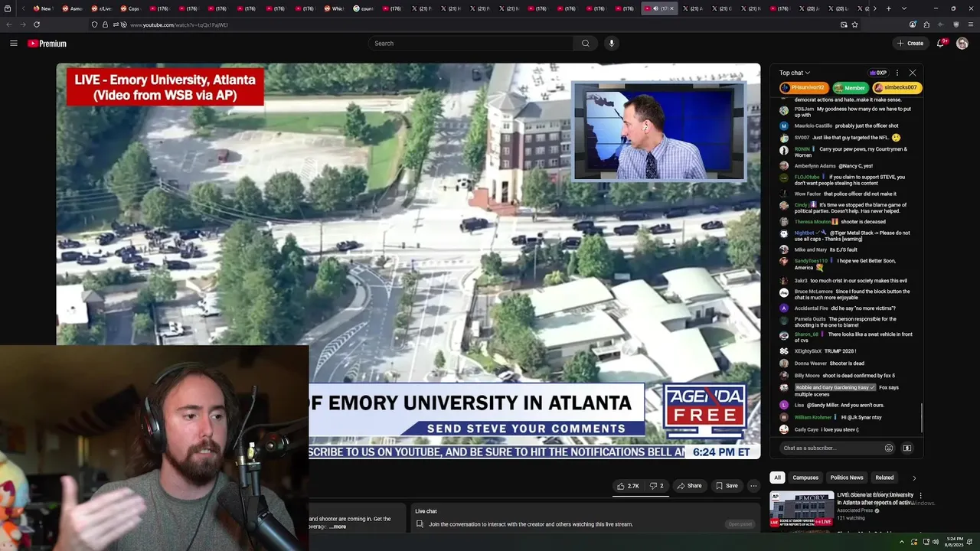
Task: Reload the page in browser toolbar
Action: coord(36,24)
